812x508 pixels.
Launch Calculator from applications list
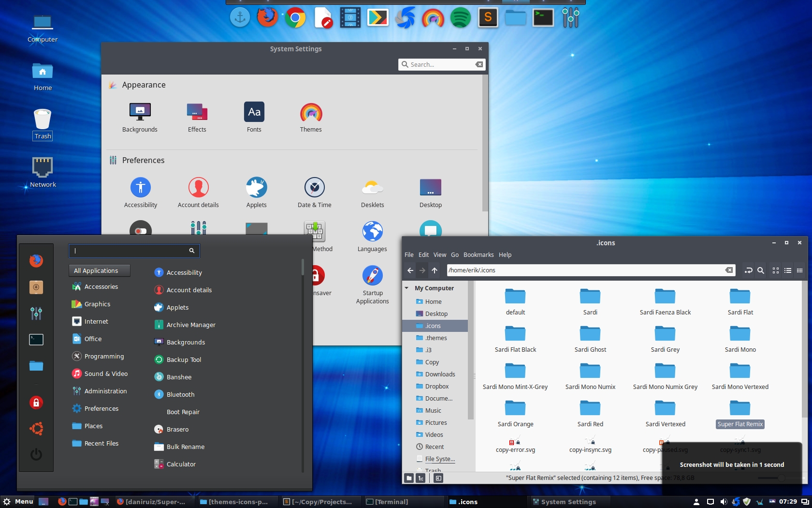point(175,464)
